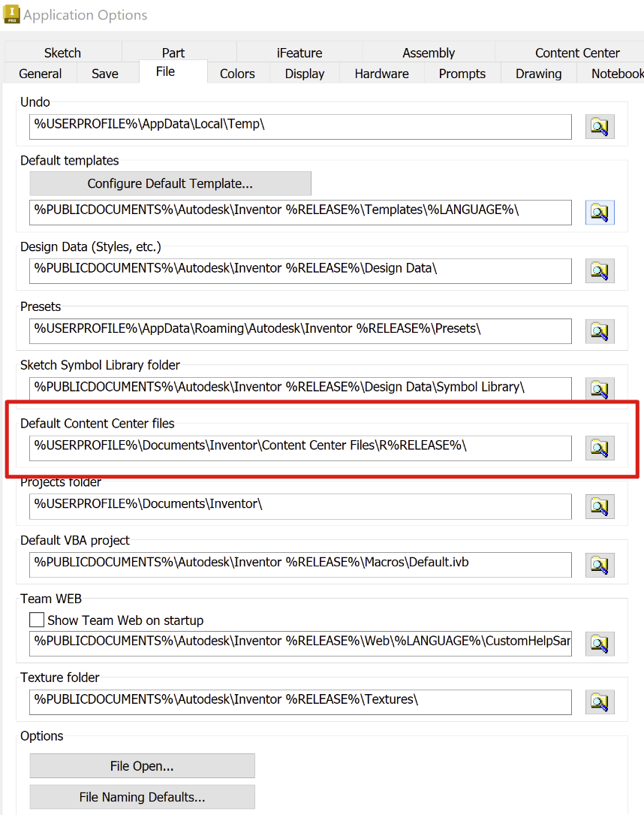The image size is (644, 815).
Task: Browse the Team WEB path
Action: pyautogui.click(x=600, y=643)
